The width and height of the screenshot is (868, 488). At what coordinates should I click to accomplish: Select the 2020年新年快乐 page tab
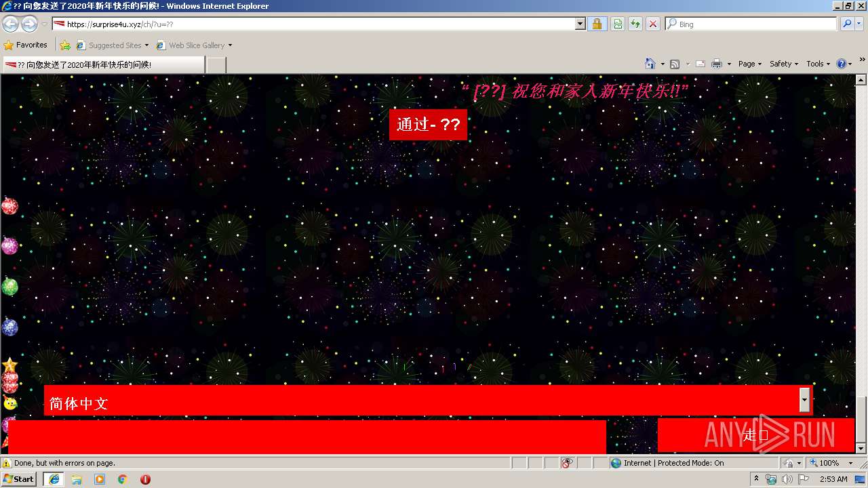102,65
